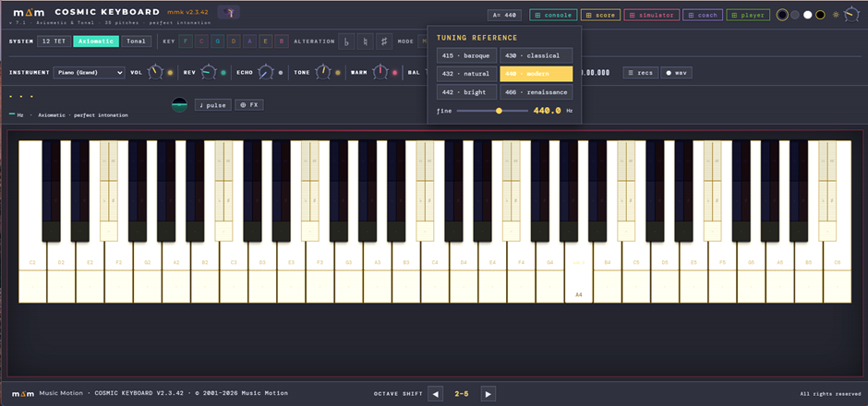Image resolution: width=868 pixels, height=406 pixels.
Task: Click the pulse button
Action: (x=213, y=104)
